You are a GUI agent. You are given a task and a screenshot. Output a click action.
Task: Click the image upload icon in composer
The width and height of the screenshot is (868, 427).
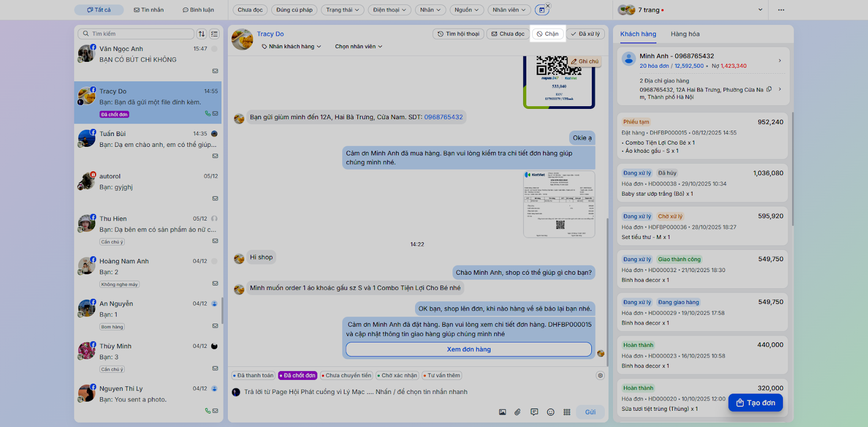point(502,412)
